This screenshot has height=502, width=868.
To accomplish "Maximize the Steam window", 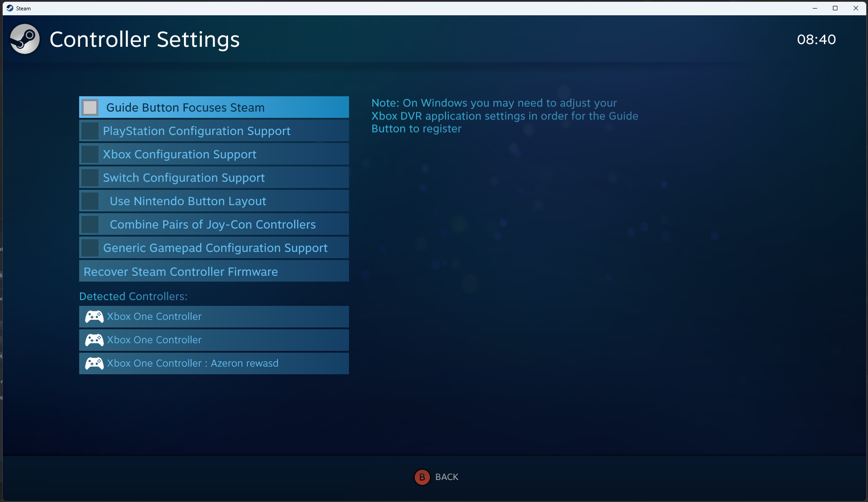I will coord(835,8).
